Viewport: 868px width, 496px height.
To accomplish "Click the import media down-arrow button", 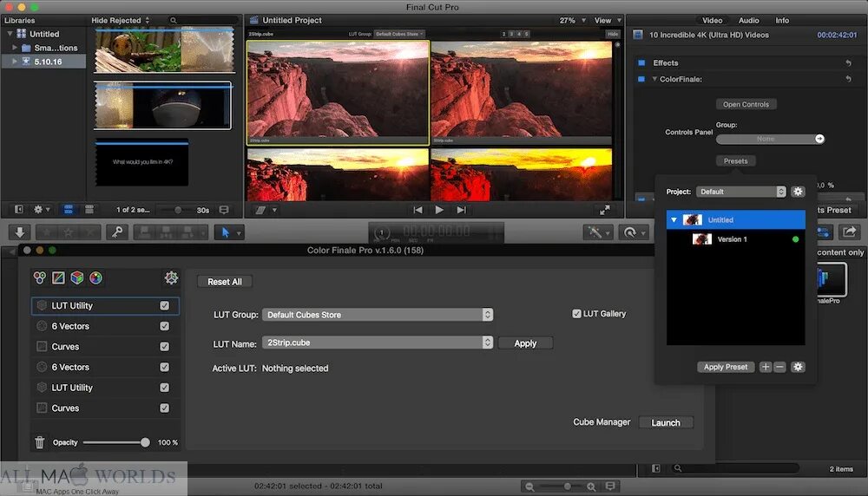I will coord(19,232).
